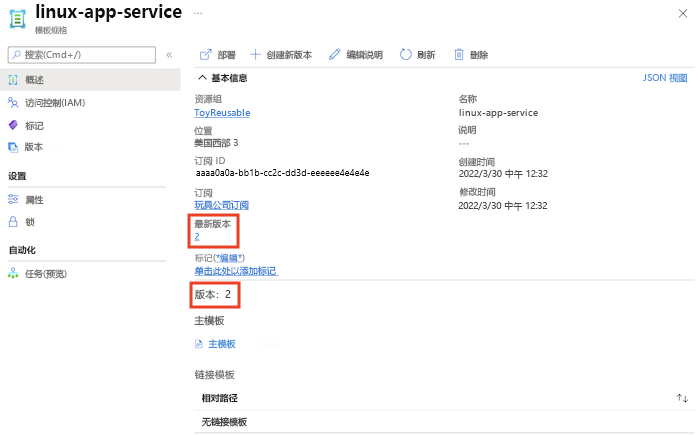The image size is (700, 435).
Task: Click the circular refresh icon
Action: 405,54
